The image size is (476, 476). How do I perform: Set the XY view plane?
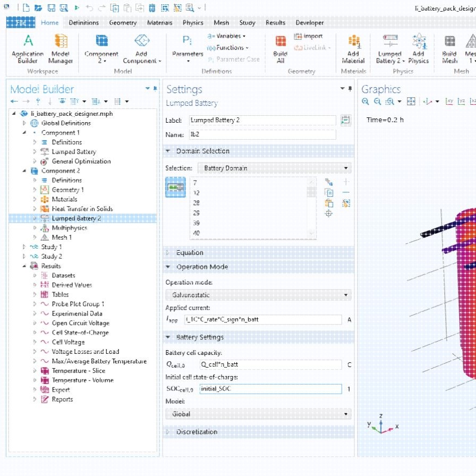click(x=449, y=101)
